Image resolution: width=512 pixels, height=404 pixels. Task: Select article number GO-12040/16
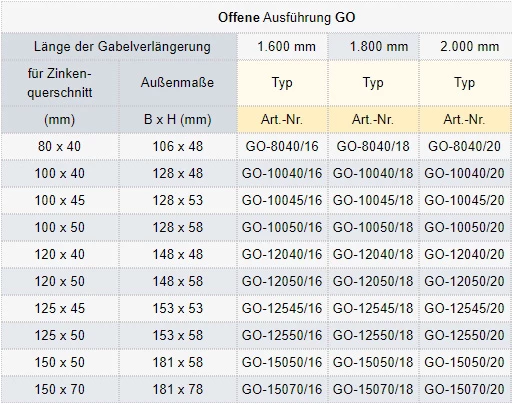pyautogui.click(x=282, y=254)
